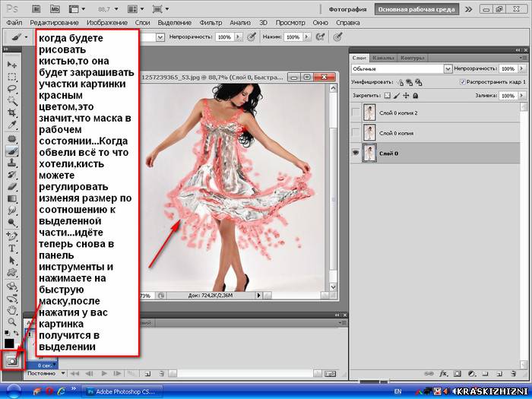
Task: Open Adobe Photoshop CS taskbar item
Action: pyautogui.click(x=122, y=391)
